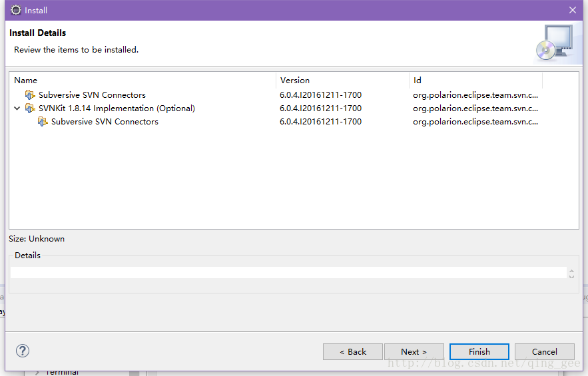This screenshot has height=376, width=588.
Task: Click feature icon of SVNKit 1.8.14 row
Action: point(30,108)
